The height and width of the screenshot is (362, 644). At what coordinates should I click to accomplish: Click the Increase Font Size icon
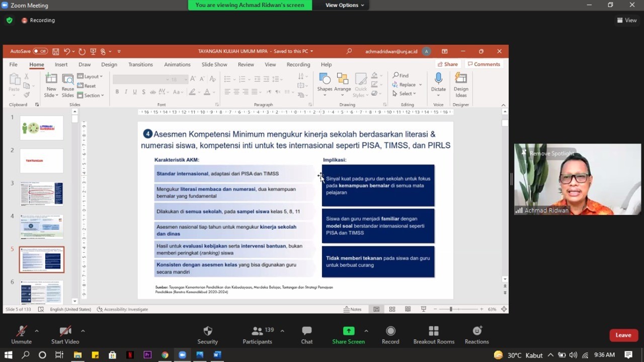(x=194, y=79)
